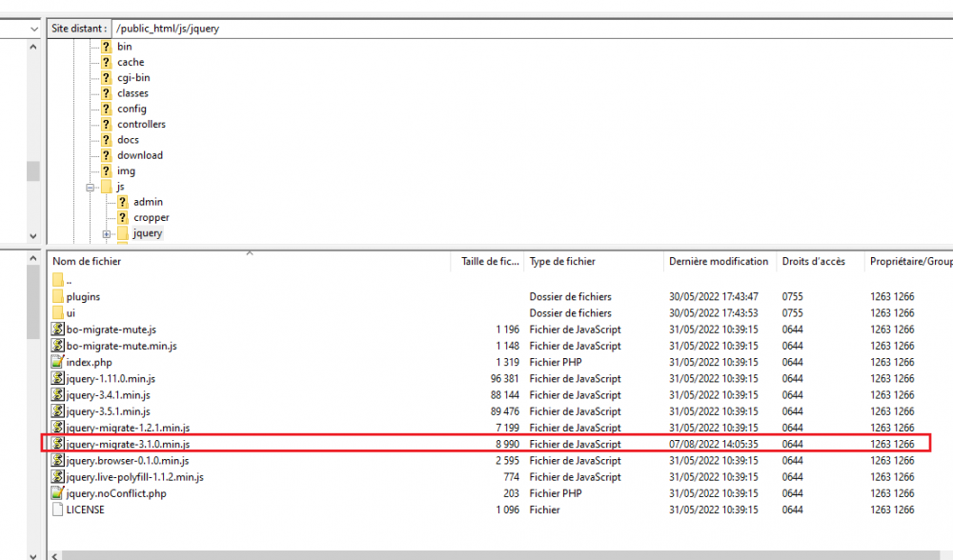This screenshot has width=953, height=560.
Task: Click the download folder icon
Action: coord(107,155)
